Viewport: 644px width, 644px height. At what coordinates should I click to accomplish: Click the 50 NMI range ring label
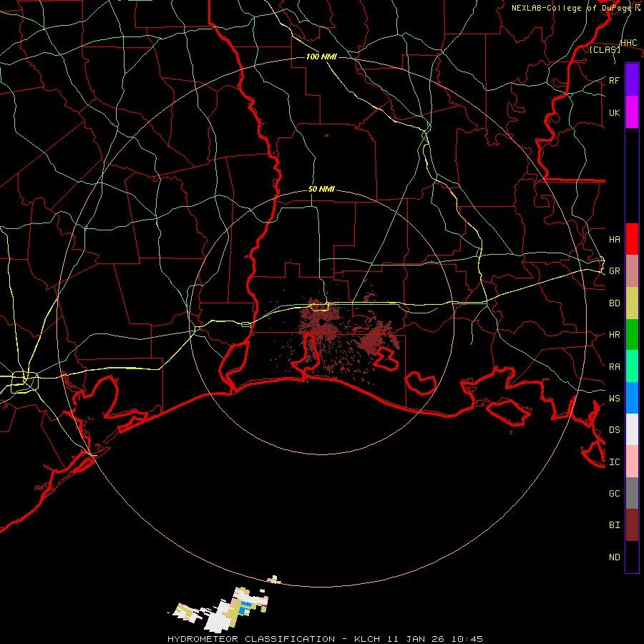coord(321,189)
